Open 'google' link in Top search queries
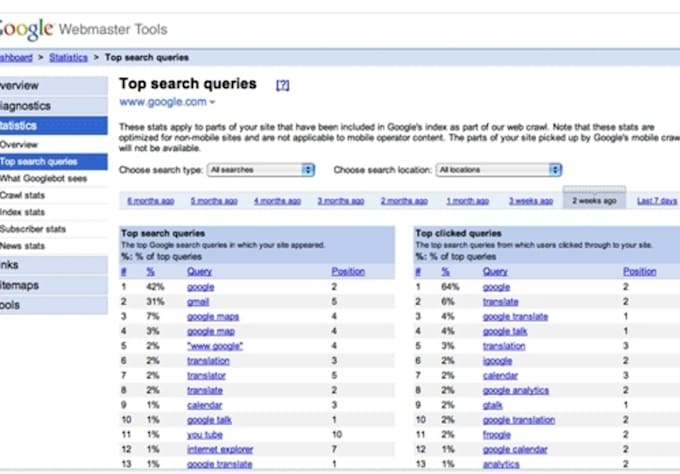The height and width of the screenshot is (474, 680). tap(200, 287)
